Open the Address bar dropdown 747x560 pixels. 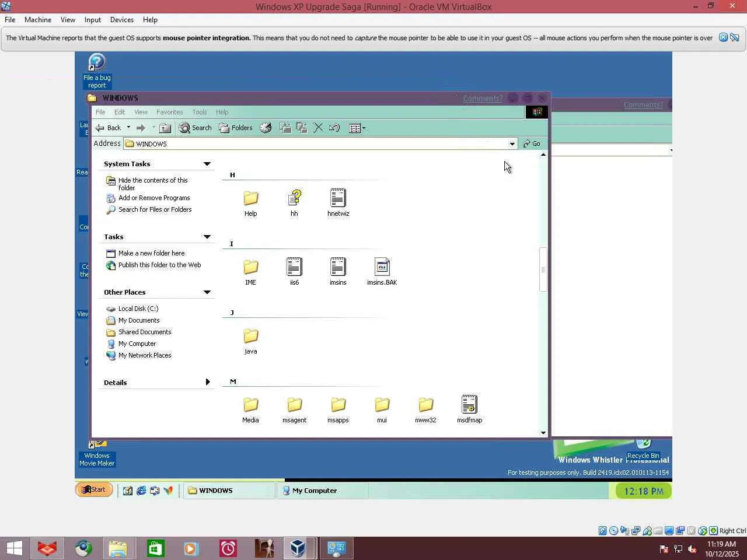click(x=512, y=143)
